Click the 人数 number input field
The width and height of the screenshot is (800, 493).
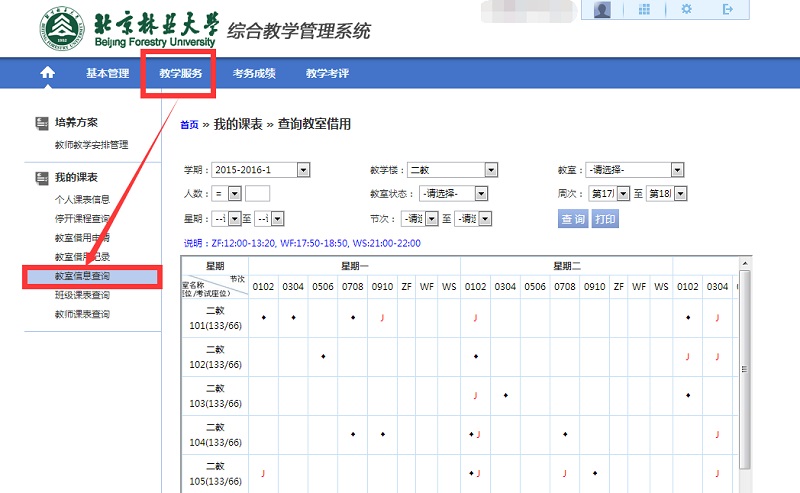(x=257, y=194)
